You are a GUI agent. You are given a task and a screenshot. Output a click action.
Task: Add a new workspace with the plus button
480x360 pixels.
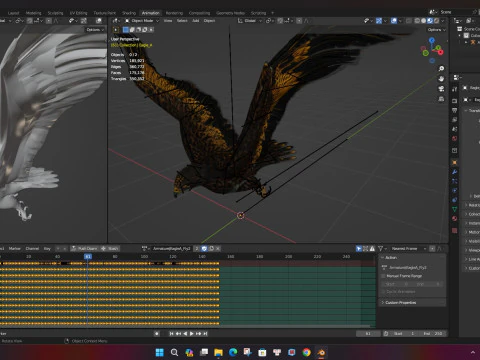pyautogui.click(x=272, y=13)
